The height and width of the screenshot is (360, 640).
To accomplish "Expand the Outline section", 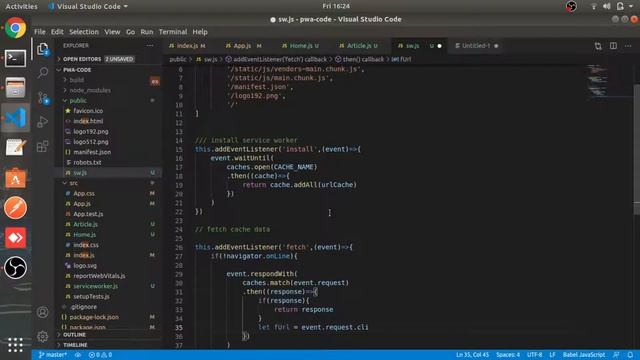I will click(x=108, y=335).
